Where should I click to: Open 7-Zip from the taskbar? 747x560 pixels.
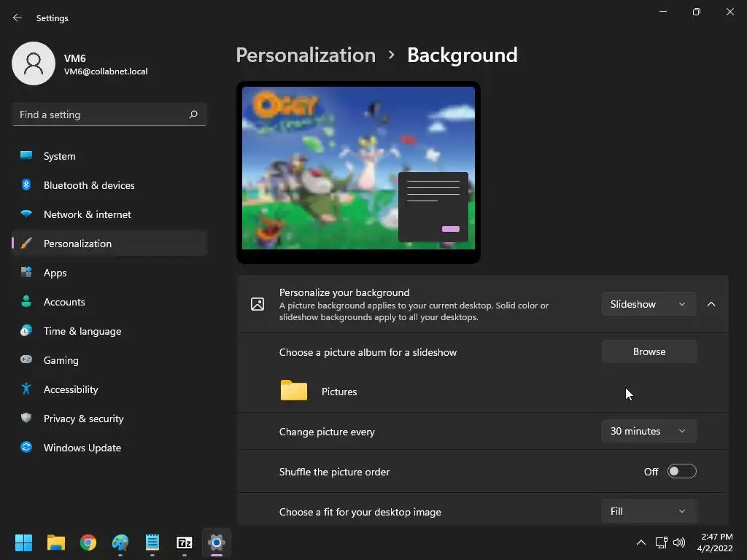(185, 542)
